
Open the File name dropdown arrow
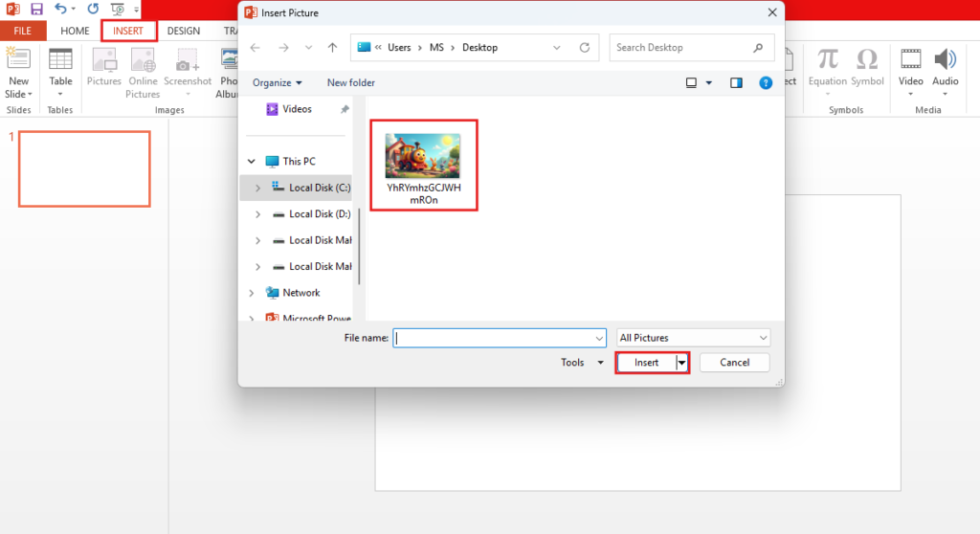[599, 338]
